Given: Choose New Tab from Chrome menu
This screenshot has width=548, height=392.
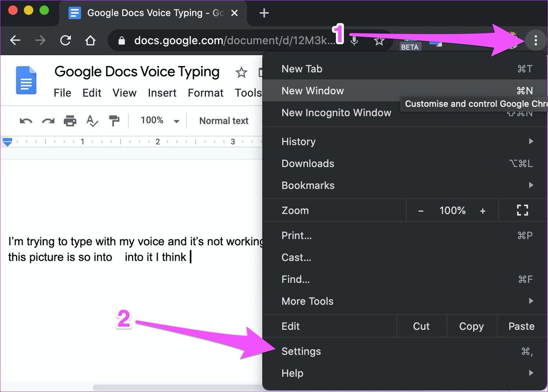Looking at the screenshot, I should click(x=405, y=69).
